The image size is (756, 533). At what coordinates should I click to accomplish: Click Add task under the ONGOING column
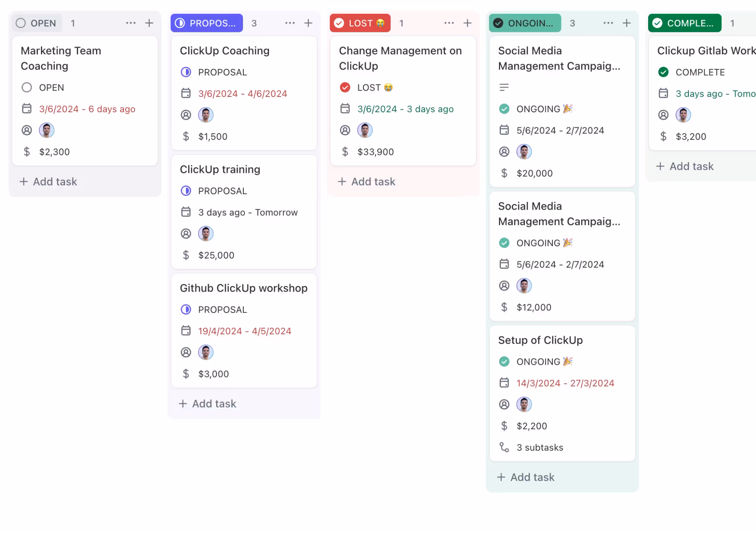[x=526, y=477]
